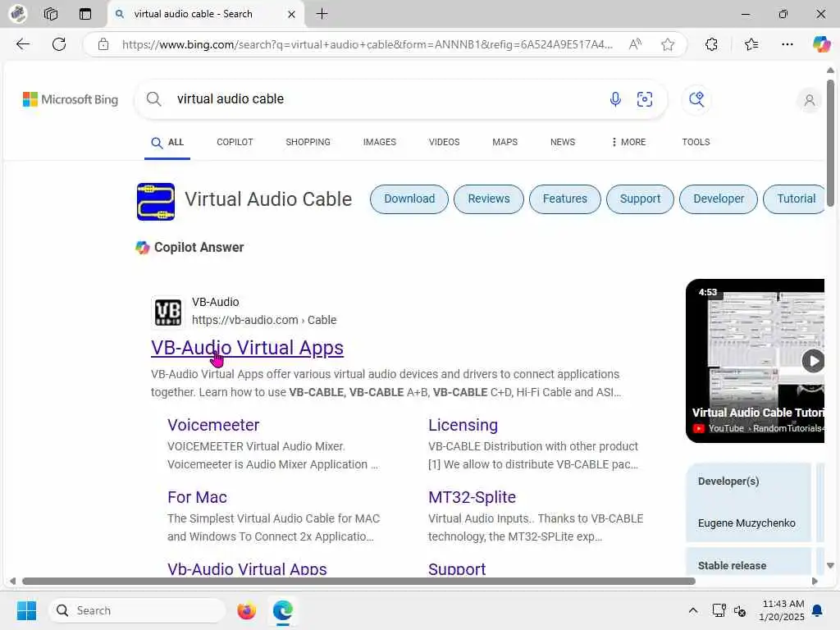Open a new browser tab
This screenshot has width=840, height=630.
point(322,14)
